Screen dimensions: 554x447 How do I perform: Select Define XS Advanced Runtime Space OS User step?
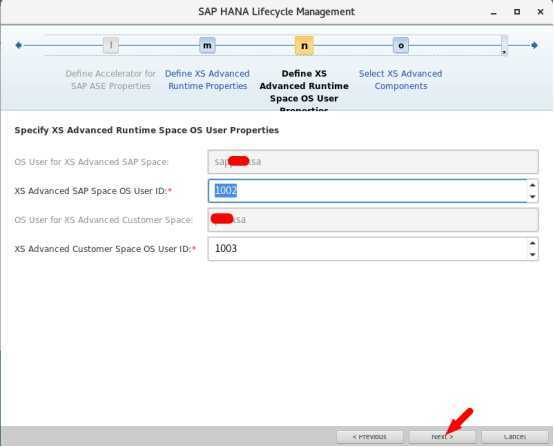[x=304, y=90]
